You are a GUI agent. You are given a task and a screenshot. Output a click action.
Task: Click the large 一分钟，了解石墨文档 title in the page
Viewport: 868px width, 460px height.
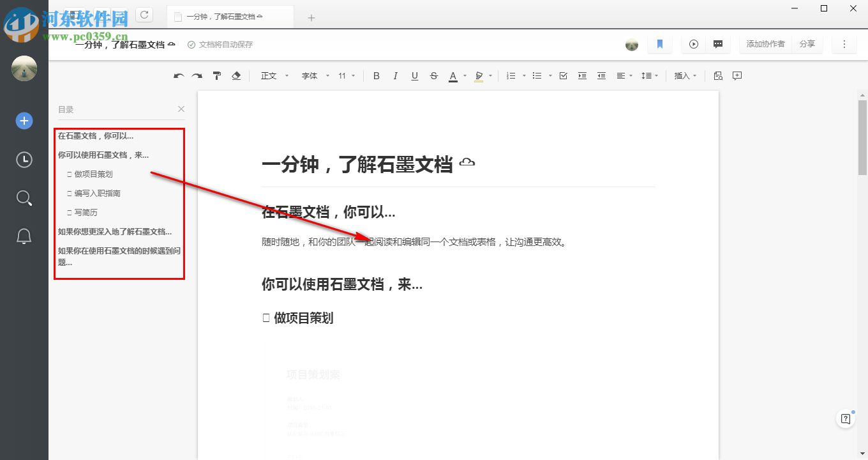(x=368, y=164)
